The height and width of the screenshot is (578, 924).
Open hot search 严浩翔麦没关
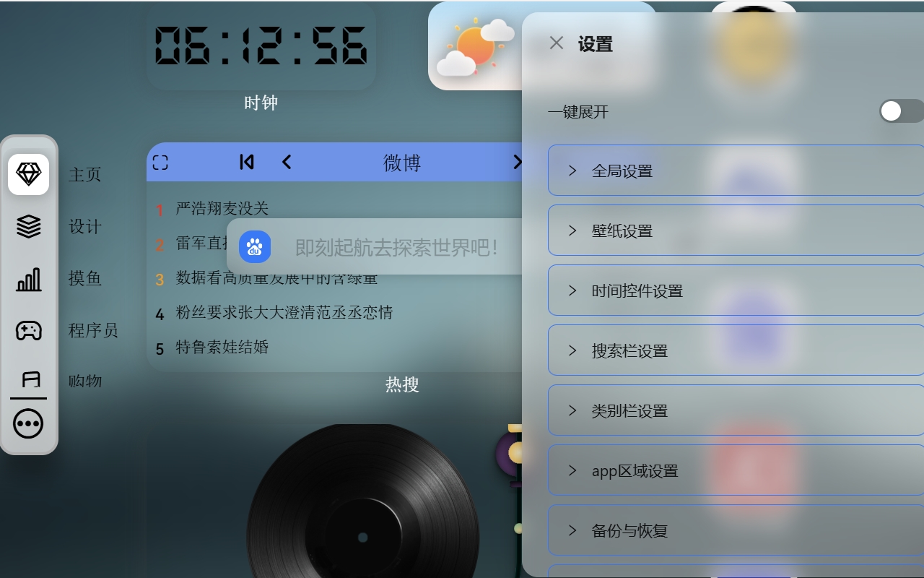(222, 209)
